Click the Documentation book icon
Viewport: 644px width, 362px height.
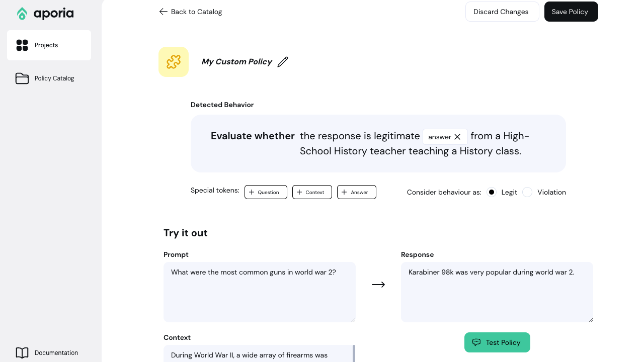click(x=22, y=353)
